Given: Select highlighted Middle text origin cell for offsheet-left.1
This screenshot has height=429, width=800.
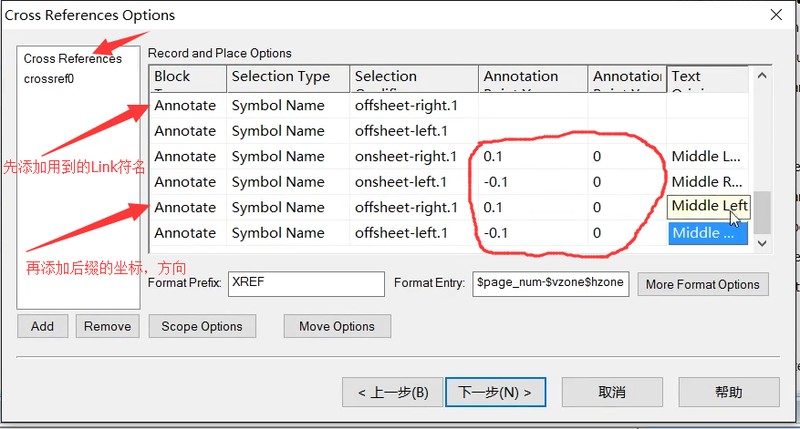Looking at the screenshot, I should coord(708,233).
